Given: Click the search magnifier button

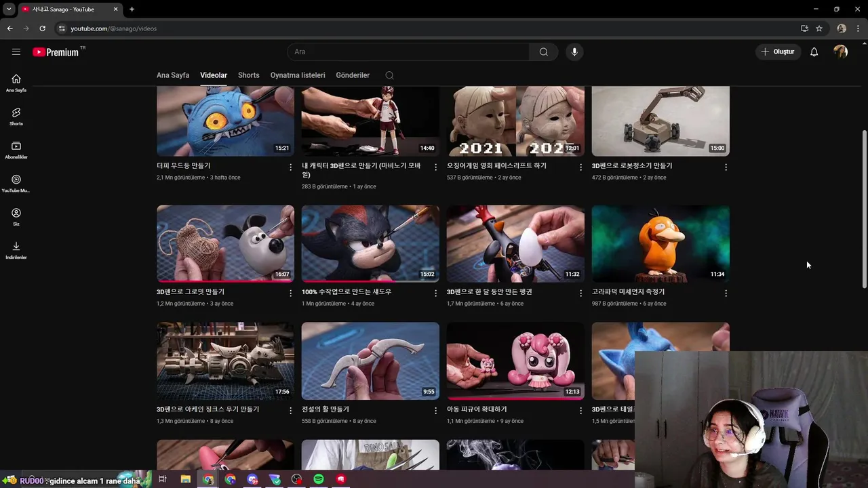Looking at the screenshot, I should pos(544,52).
